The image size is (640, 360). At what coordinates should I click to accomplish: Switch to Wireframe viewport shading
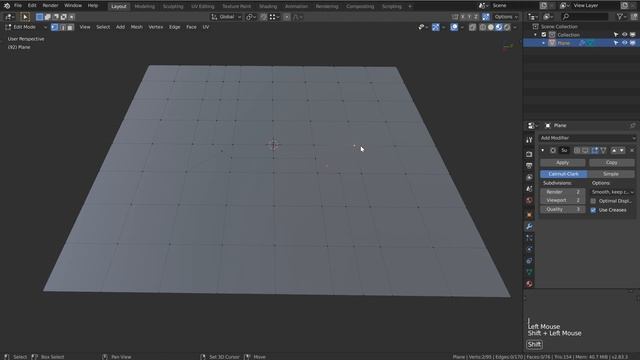[x=482, y=27]
